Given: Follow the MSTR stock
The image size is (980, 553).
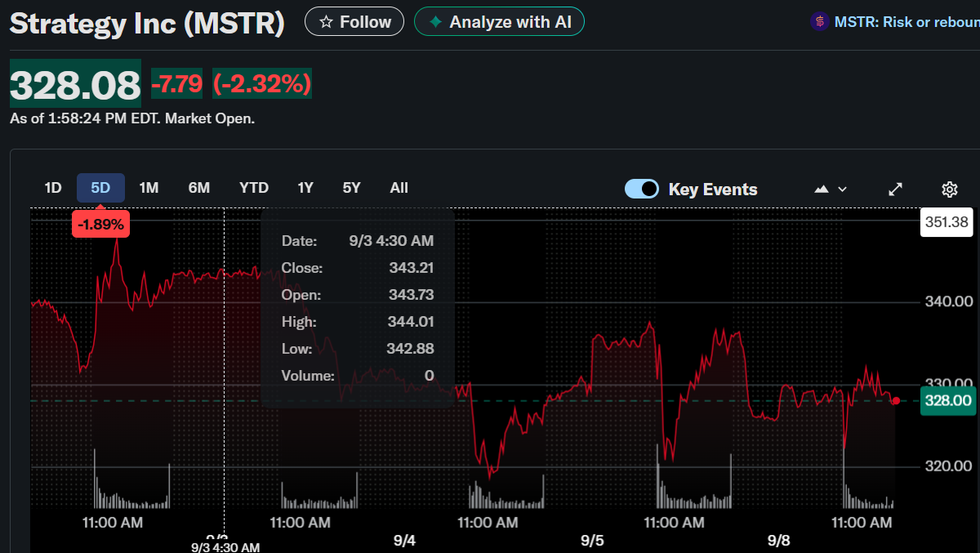Looking at the screenshot, I should [x=354, y=22].
